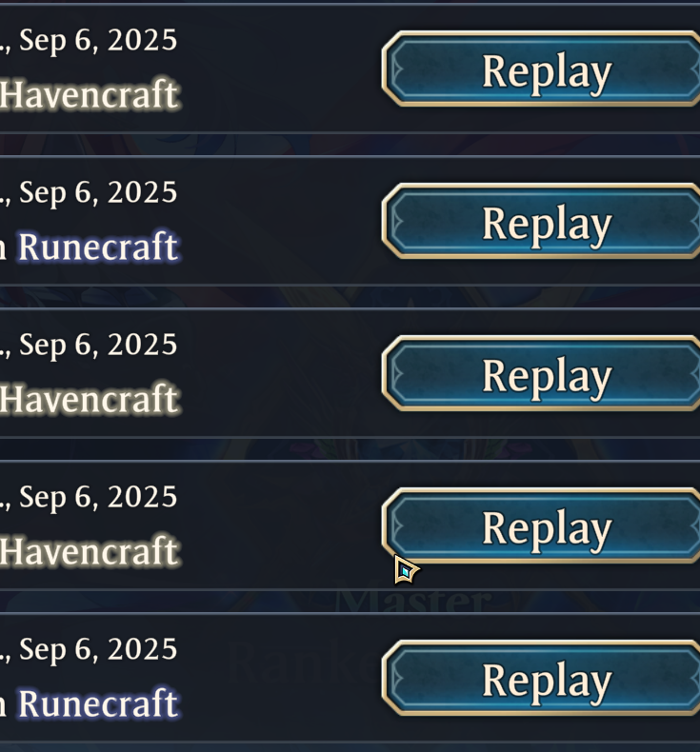
Task: Click the Havencraft label in the third row
Action: [90, 399]
